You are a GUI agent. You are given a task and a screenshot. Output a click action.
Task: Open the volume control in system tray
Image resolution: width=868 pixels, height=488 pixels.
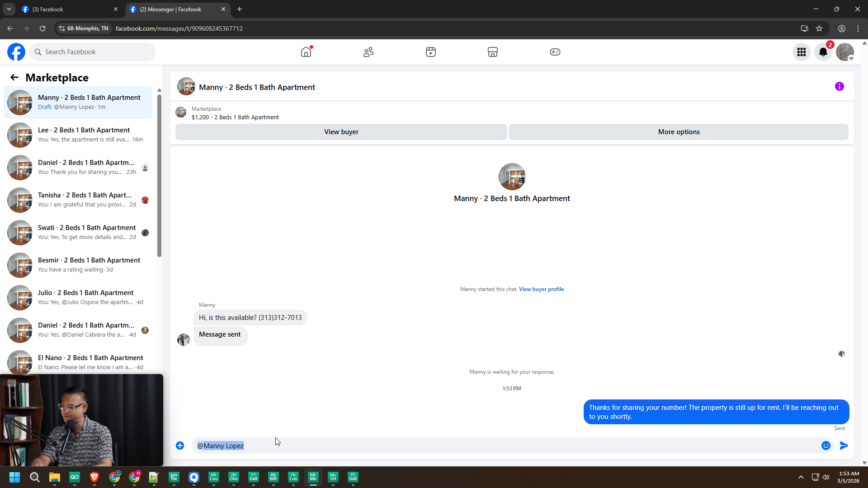[x=826, y=477]
